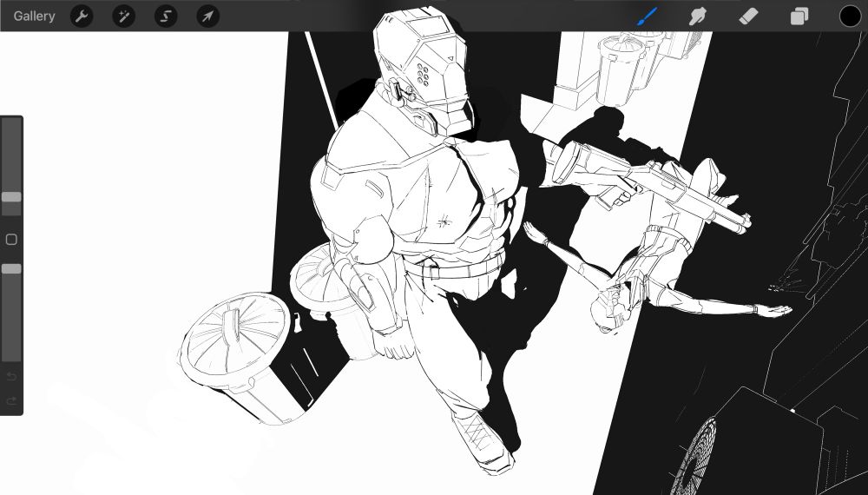The width and height of the screenshot is (868, 495).
Task: Select the Eraser tool
Action: pyautogui.click(x=748, y=16)
